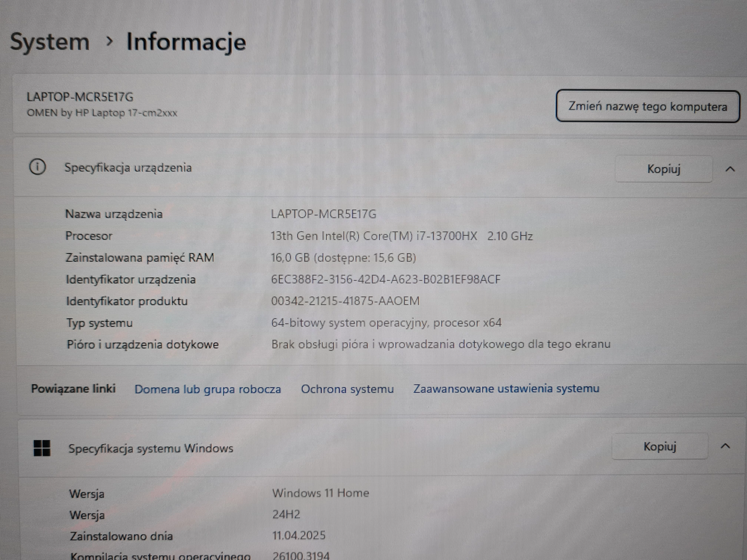The width and height of the screenshot is (747, 560).
Task: Select OMEN by HP Laptop 17-cm2xxx text
Action: tap(102, 113)
